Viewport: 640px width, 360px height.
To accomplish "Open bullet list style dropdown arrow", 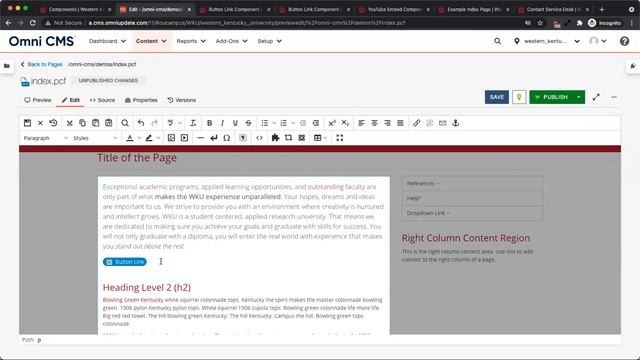I will [x=274, y=123].
